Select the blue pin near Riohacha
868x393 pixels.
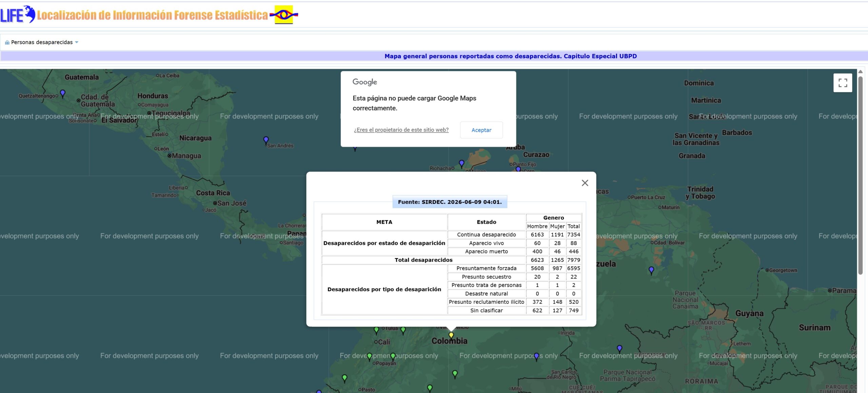pyautogui.click(x=461, y=164)
